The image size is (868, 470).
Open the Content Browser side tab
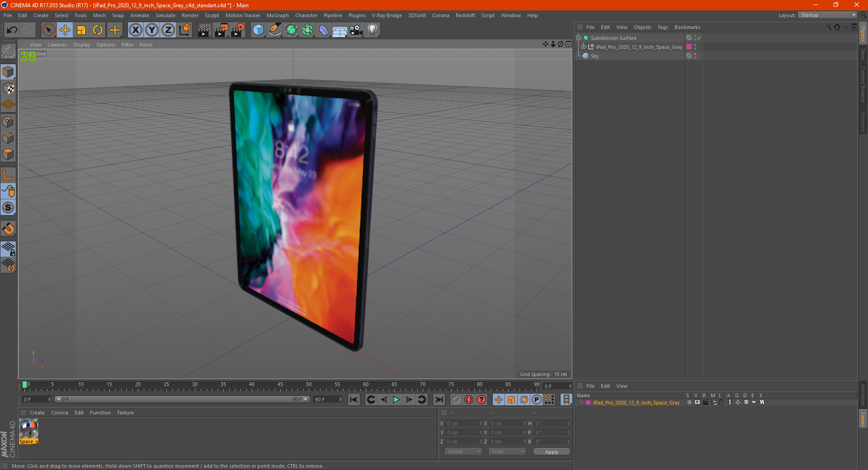click(x=863, y=85)
